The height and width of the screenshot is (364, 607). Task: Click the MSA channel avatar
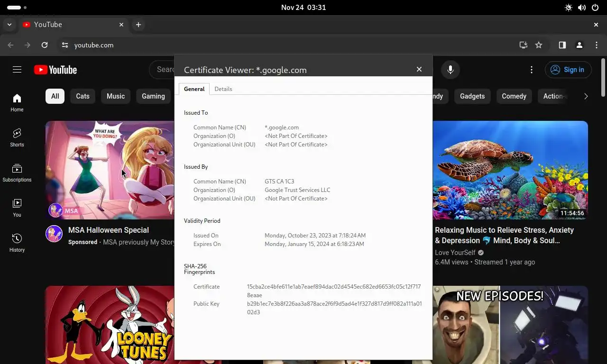pyautogui.click(x=54, y=234)
